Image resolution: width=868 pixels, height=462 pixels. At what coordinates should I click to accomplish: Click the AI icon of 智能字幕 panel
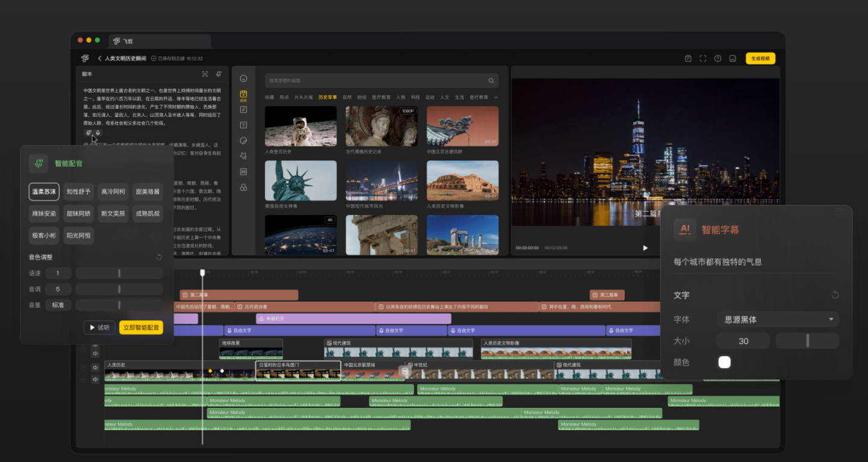tap(685, 229)
